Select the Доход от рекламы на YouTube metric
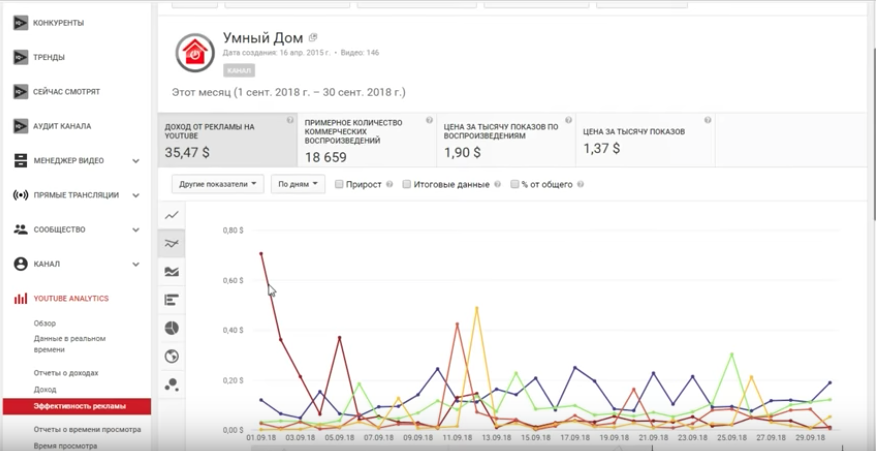This screenshot has height=451, width=876. (x=227, y=140)
